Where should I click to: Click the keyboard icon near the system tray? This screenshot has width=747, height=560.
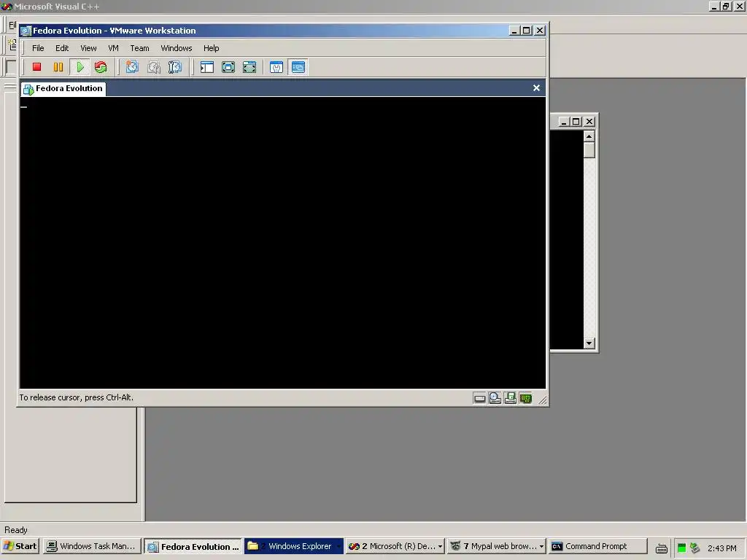click(x=661, y=548)
